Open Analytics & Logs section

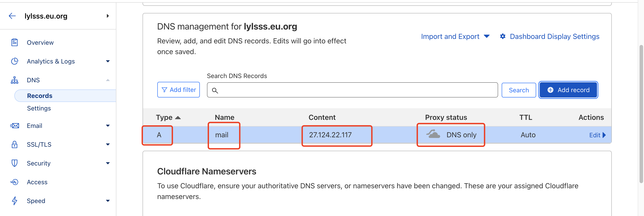[x=51, y=61]
